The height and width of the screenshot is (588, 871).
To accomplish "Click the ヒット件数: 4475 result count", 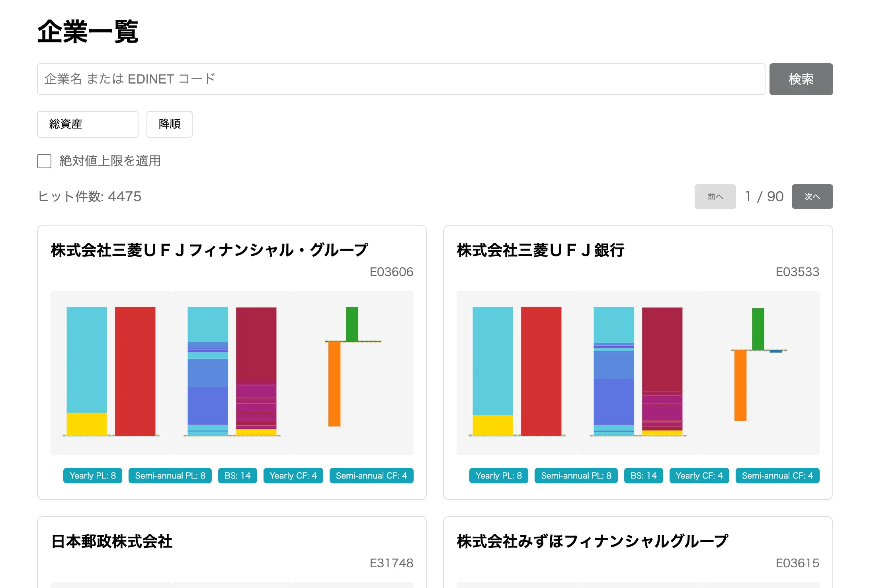I will 90,197.
